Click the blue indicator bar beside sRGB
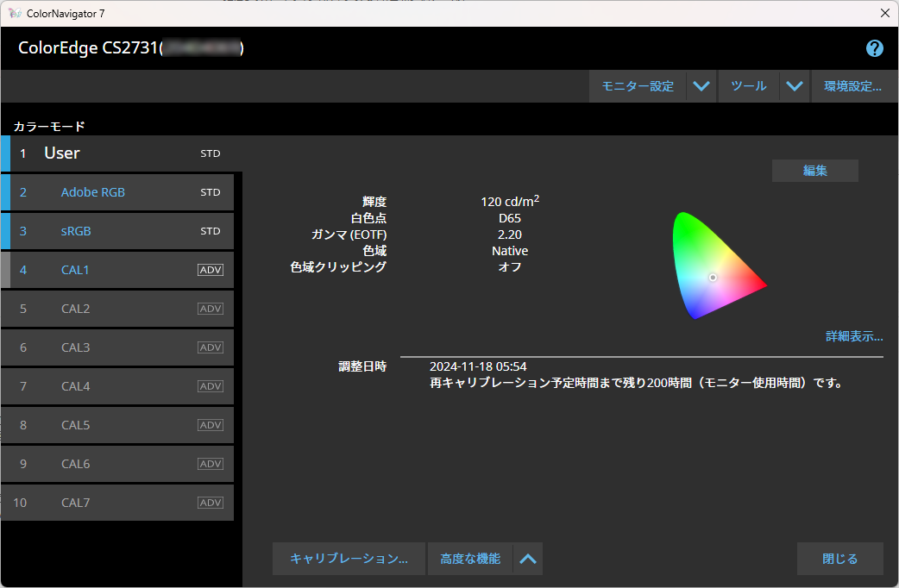 [6, 231]
